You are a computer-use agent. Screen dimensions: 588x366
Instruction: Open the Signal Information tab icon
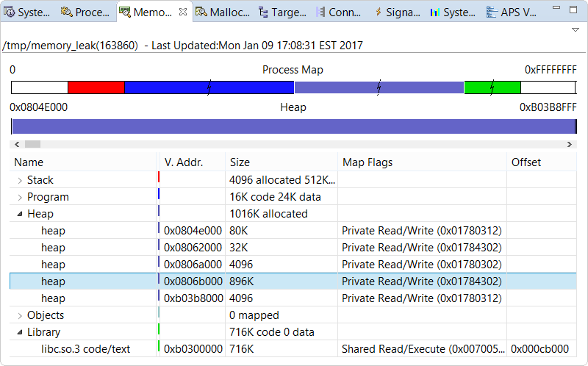click(x=379, y=12)
